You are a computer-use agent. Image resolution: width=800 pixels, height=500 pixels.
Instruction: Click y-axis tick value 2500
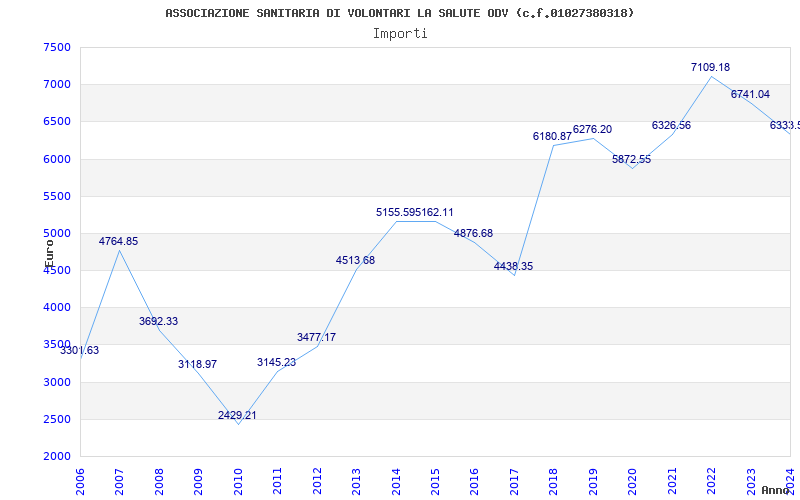[57, 419]
